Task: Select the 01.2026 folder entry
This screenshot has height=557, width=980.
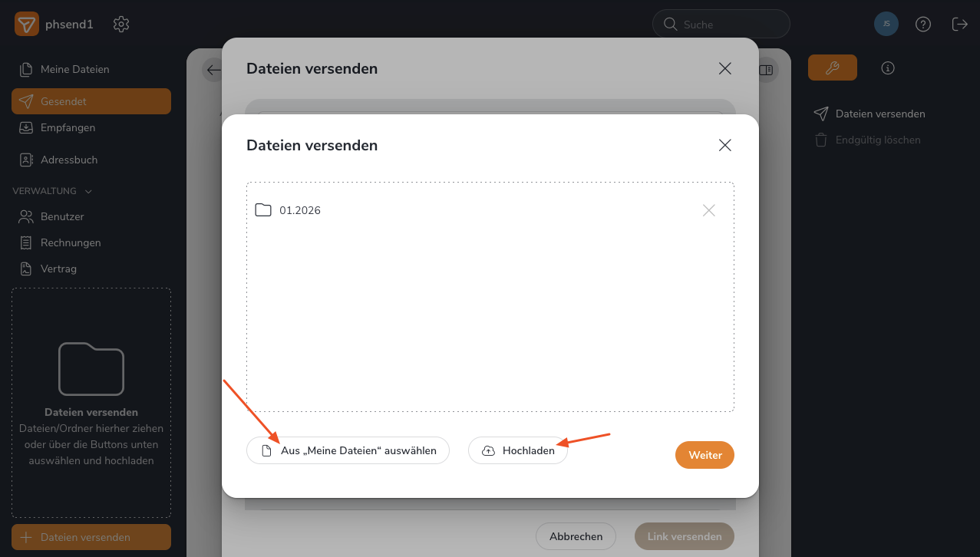Action: (299, 210)
